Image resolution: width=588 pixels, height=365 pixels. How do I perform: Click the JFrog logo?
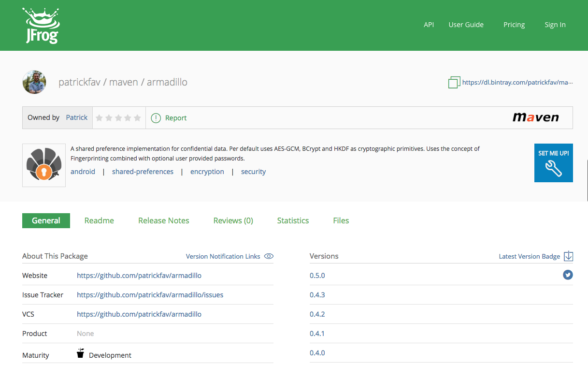point(41,25)
